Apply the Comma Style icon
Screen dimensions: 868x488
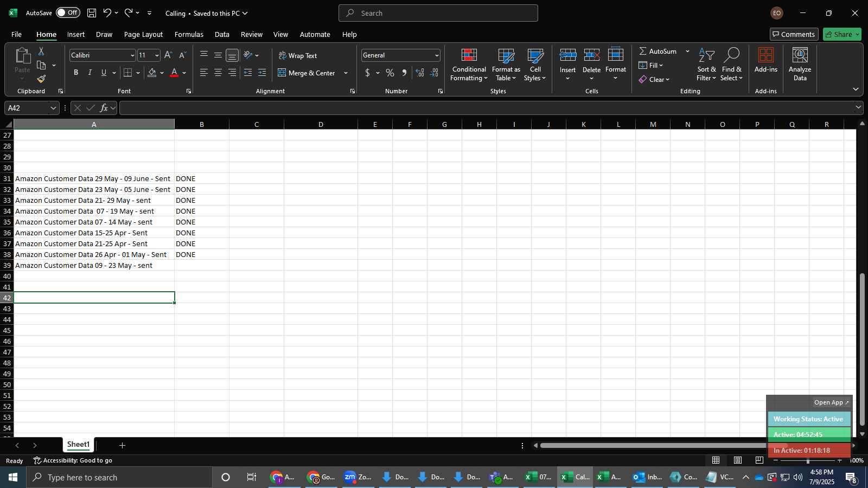tap(404, 73)
